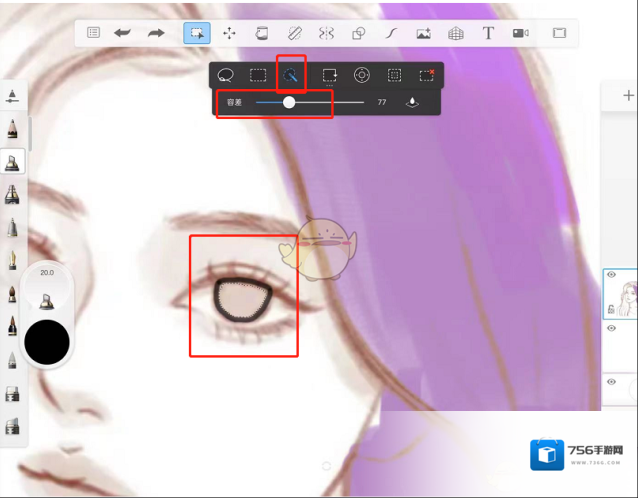Hide the portrait sketch layer
Image resolution: width=638 pixels, height=498 pixels.
[x=611, y=275]
